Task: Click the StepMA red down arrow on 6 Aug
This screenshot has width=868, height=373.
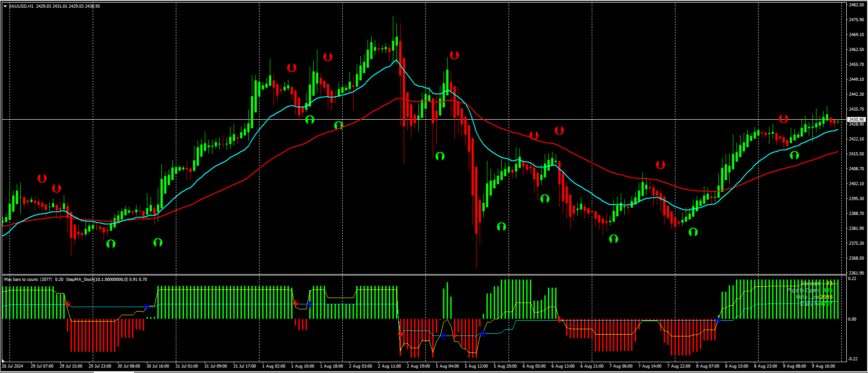Action: coord(559,320)
